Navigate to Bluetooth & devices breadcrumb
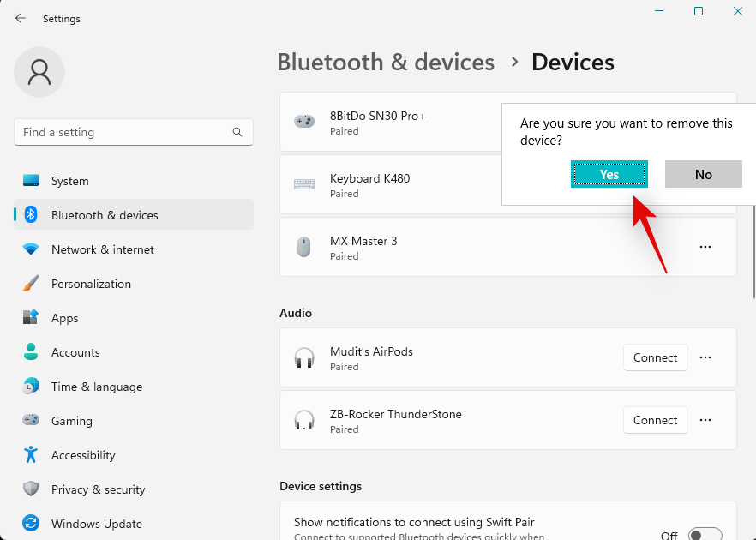The height and width of the screenshot is (540, 756). click(386, 63)
